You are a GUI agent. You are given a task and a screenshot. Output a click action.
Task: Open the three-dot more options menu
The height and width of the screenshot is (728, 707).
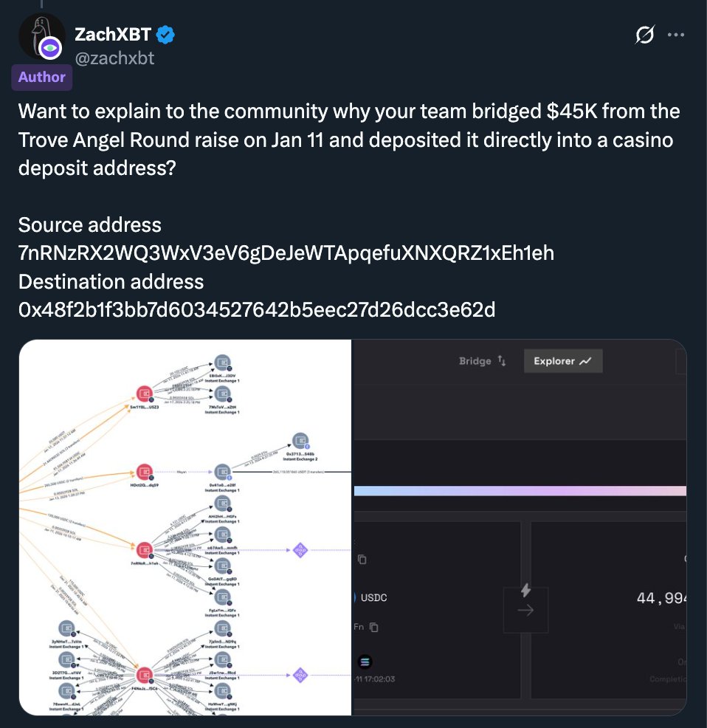point(675,35)
